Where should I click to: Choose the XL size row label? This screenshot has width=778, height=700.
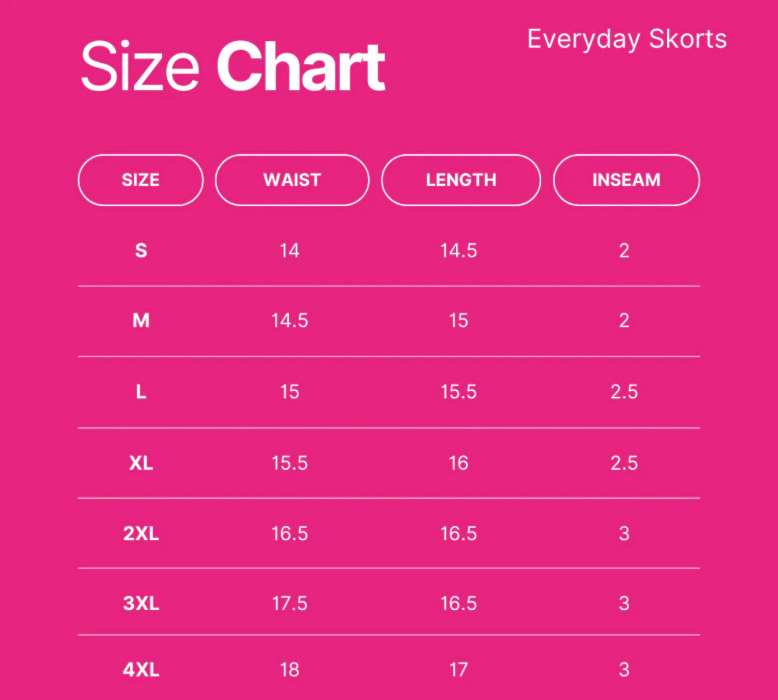coord(141,463)
